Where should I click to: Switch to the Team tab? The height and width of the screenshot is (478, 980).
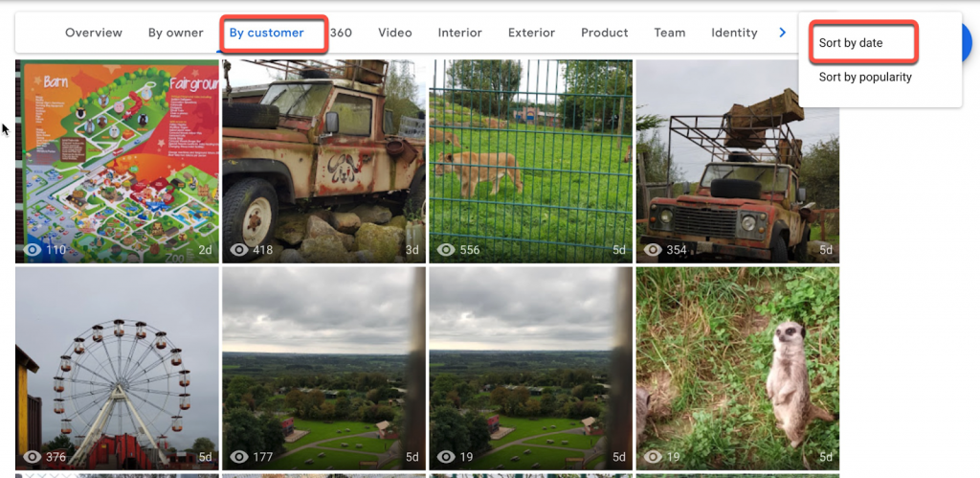669,33
